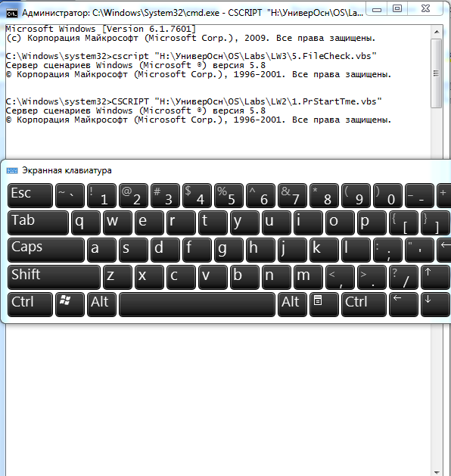
Task: Click the 8 asterisk key
Action: (324, 195)
